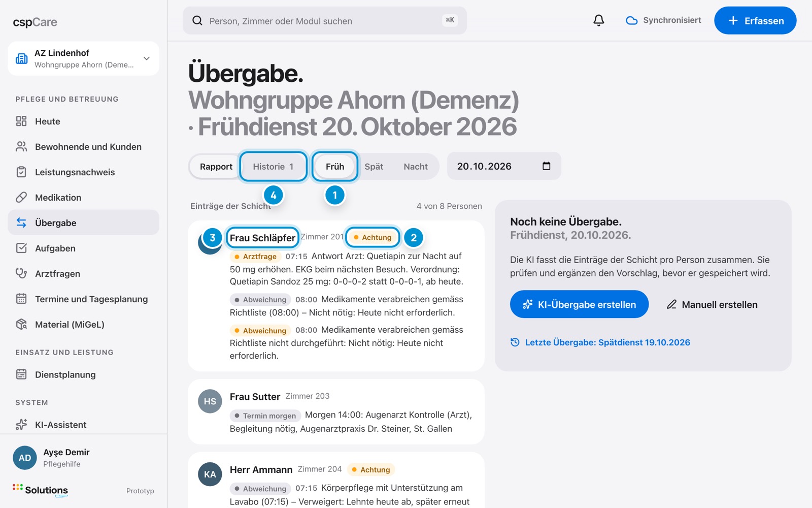812x508 pixels.
Task: Click the Aufgaben checkbox icon
Action: (x=21, y=248)
